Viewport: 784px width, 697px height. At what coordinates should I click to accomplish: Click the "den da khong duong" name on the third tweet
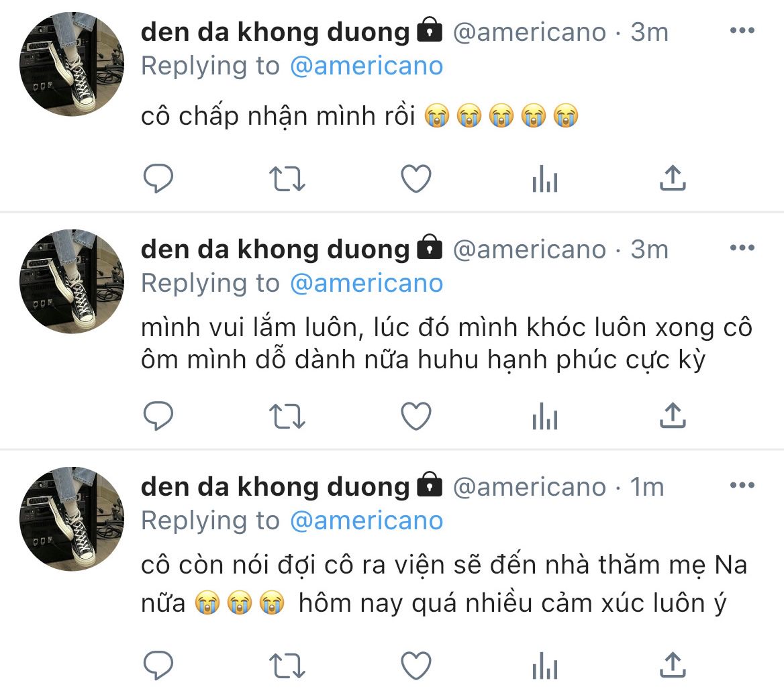(x=275, y=487)
